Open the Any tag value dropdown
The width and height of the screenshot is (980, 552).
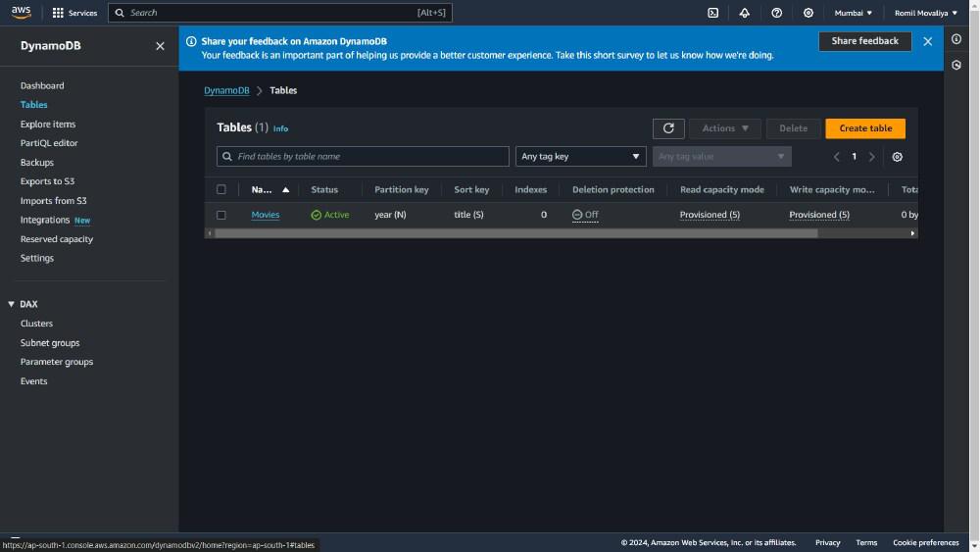[x=722, y=156]
